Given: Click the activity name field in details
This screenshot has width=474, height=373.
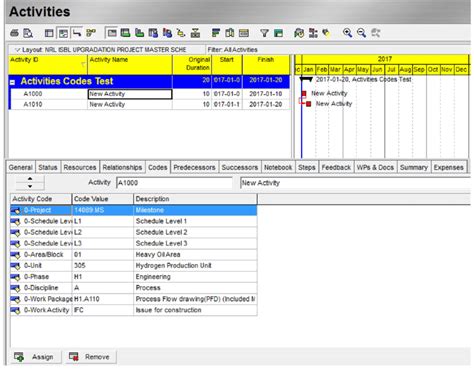Looking at the screenshot, I should click(355, 183).
